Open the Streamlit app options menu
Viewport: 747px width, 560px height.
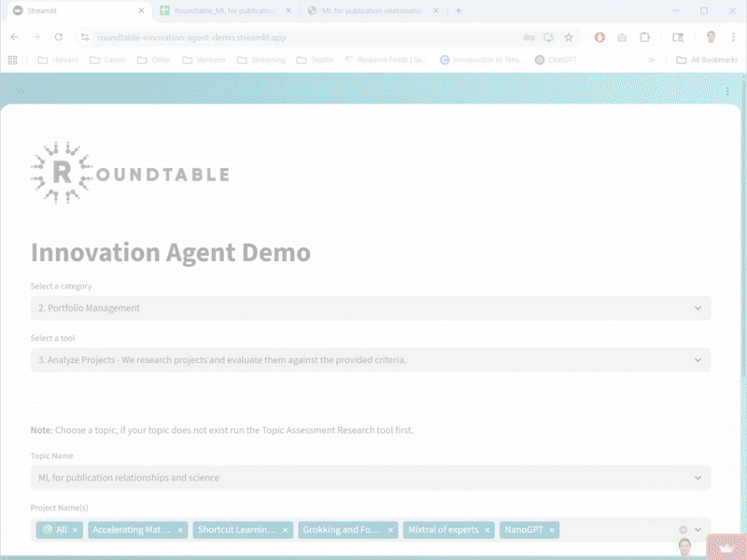click(729, 91)
